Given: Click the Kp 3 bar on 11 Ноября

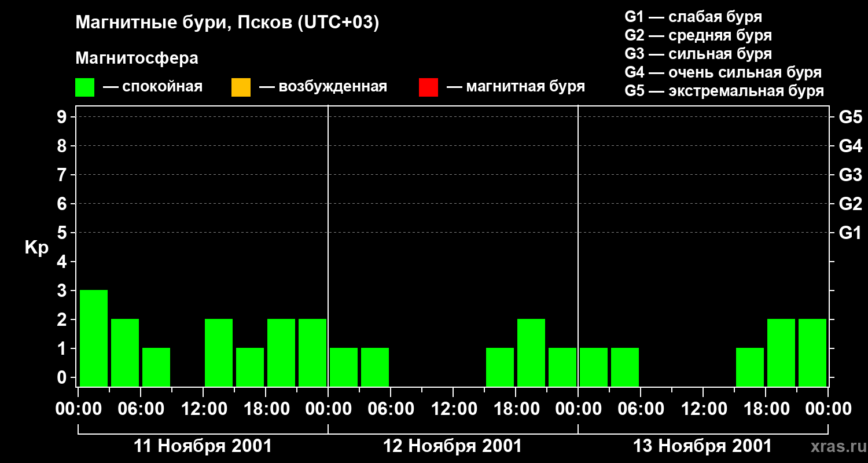Looking at the screenshot, I should click(x=94, y=338).
